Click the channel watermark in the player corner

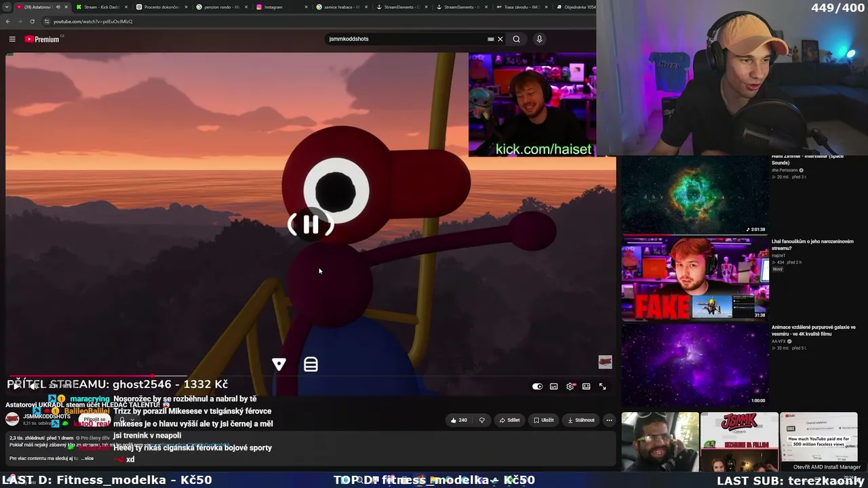point(605,363)
